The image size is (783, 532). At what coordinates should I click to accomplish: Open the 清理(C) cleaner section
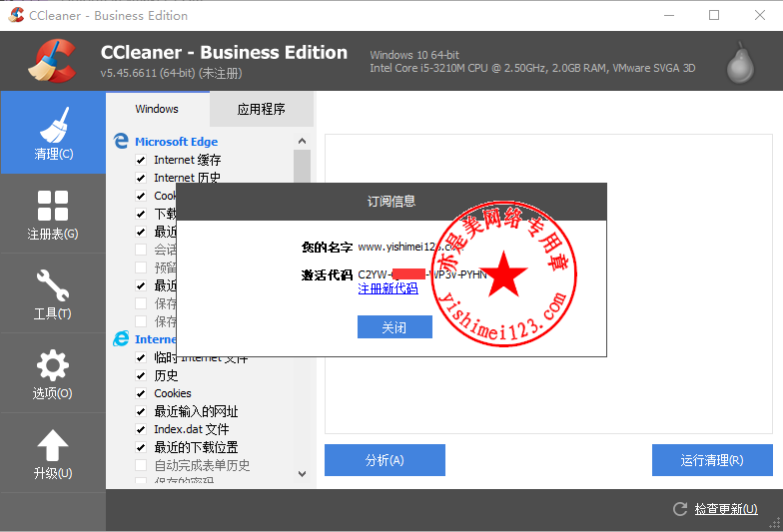point(53,132)
